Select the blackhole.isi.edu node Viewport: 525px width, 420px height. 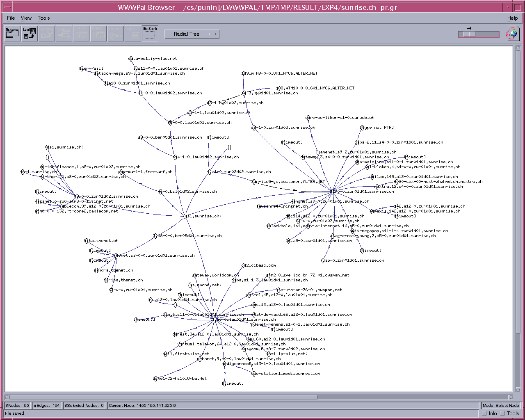[x=269, y=226]
